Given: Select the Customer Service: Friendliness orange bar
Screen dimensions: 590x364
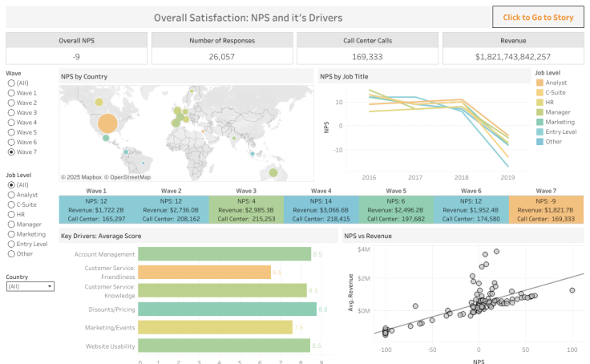Looking at the screenshot, I should click(x=204, y=273).
